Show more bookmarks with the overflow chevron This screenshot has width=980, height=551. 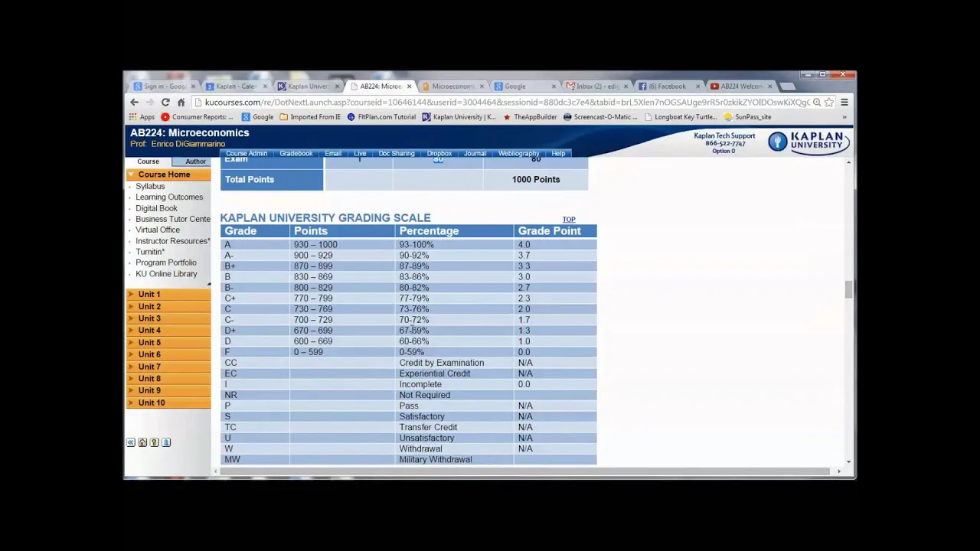[844, 117]
